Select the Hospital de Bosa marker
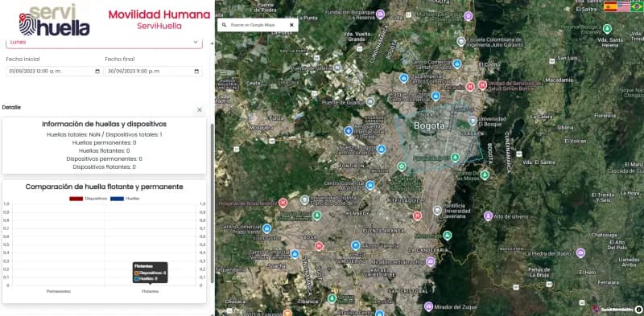Screen dimensions: 644x316 point(283,203)
